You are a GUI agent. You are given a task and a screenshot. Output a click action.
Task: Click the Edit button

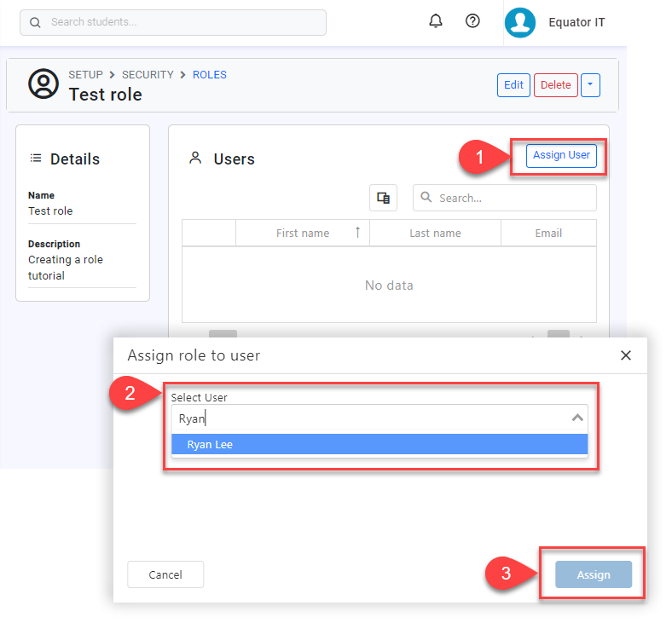click(513, 85)
